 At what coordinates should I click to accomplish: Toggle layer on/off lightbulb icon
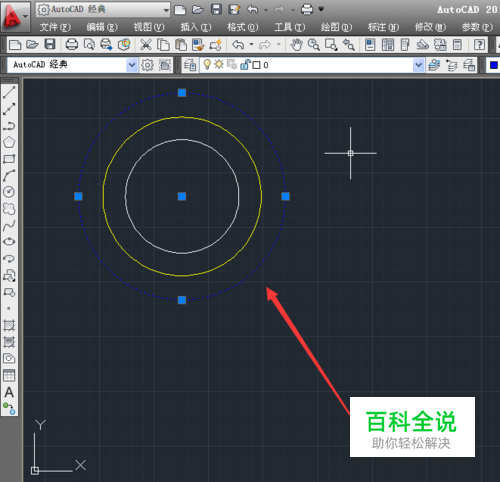[x=207, y=64]
